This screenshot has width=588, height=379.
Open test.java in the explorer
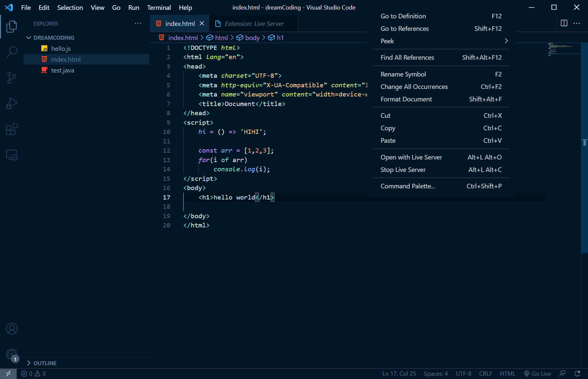pos(86,70)
